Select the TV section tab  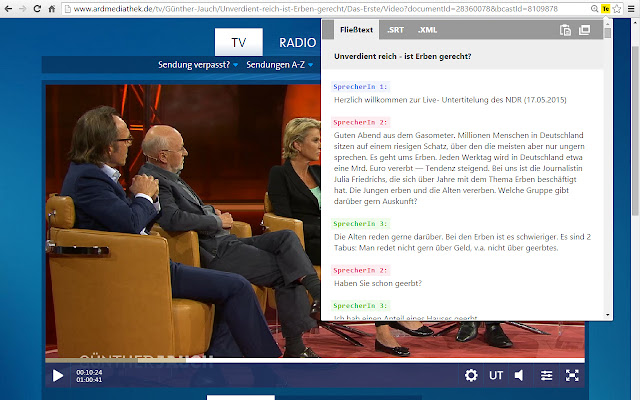pyautogui.click(x=239, y=42)
